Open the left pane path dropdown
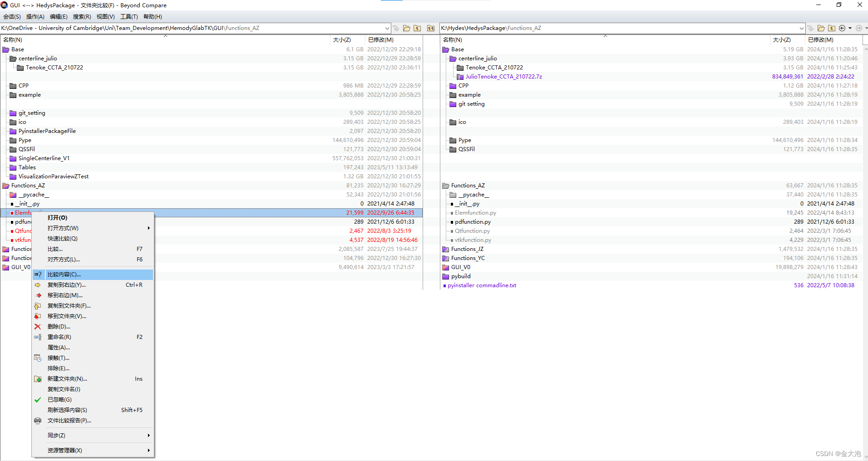The width and height of the screenshot is (868, 461). (387, 28)
